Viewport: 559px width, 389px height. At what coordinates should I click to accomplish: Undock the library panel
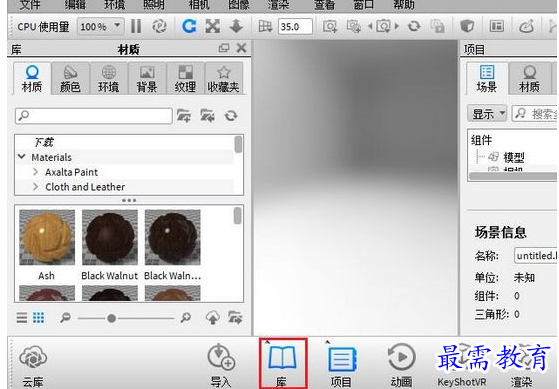(224, 48)
